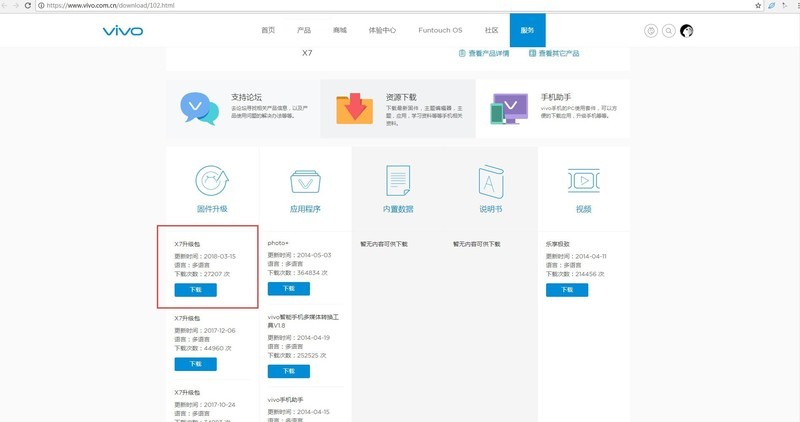Open the 体验中心 navigation item

click(x=382, y=30)
